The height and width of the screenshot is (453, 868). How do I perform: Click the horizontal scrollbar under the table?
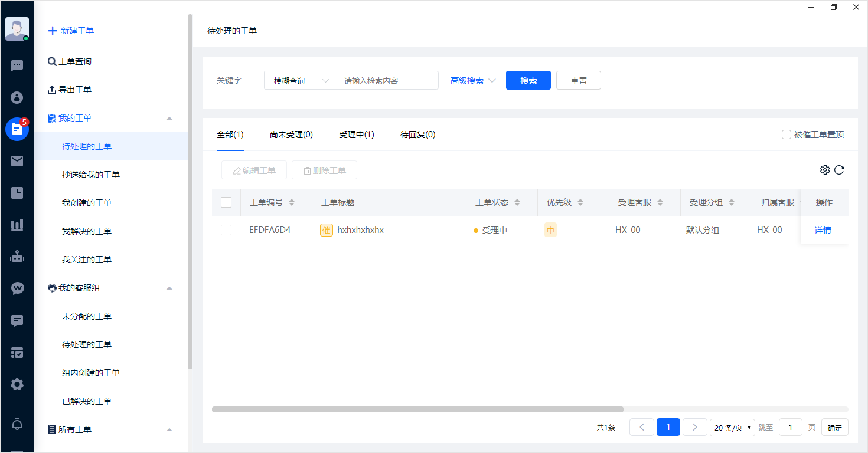pyautogui.click(x=417, y=409)
